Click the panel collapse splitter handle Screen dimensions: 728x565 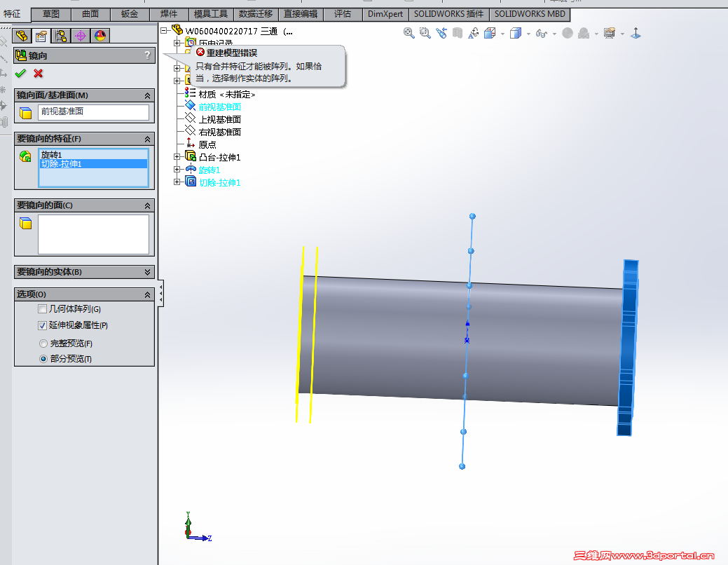160,294
